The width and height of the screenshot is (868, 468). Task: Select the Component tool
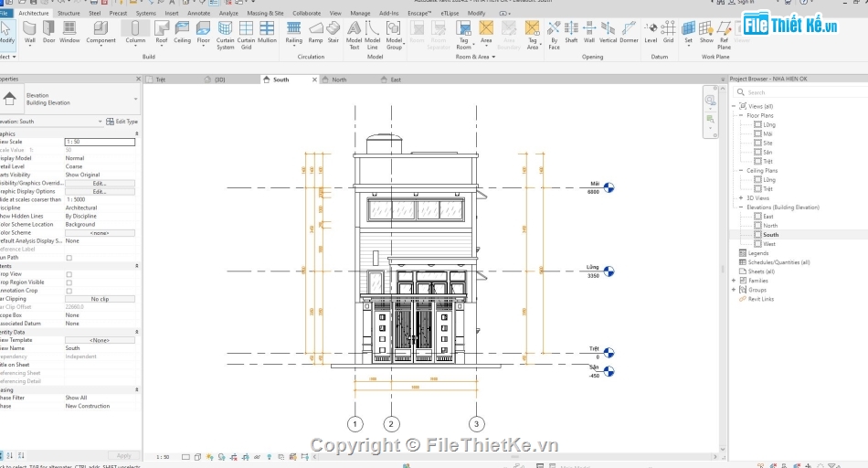pyautogui.click(x=101, y=32)
